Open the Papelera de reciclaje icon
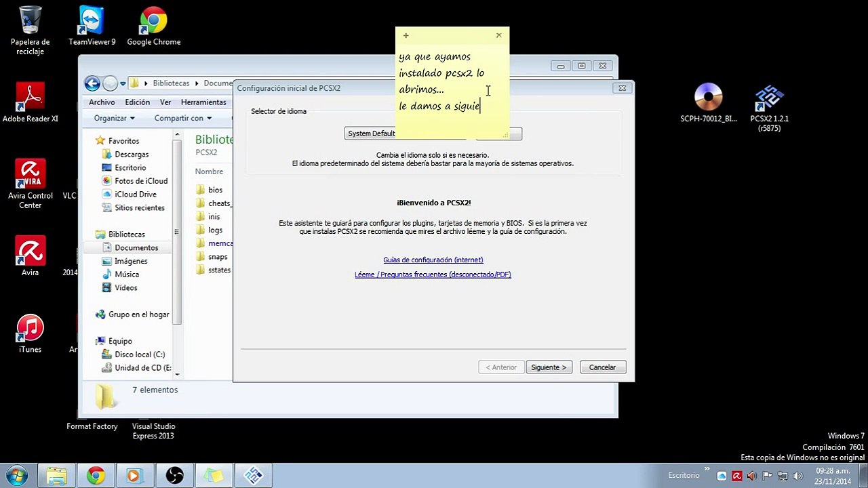The image size is (868, 488). [x=30, y=30]
